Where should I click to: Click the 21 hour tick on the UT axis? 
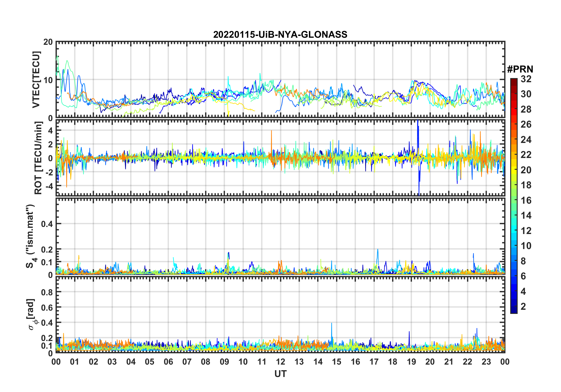[449, 362]
